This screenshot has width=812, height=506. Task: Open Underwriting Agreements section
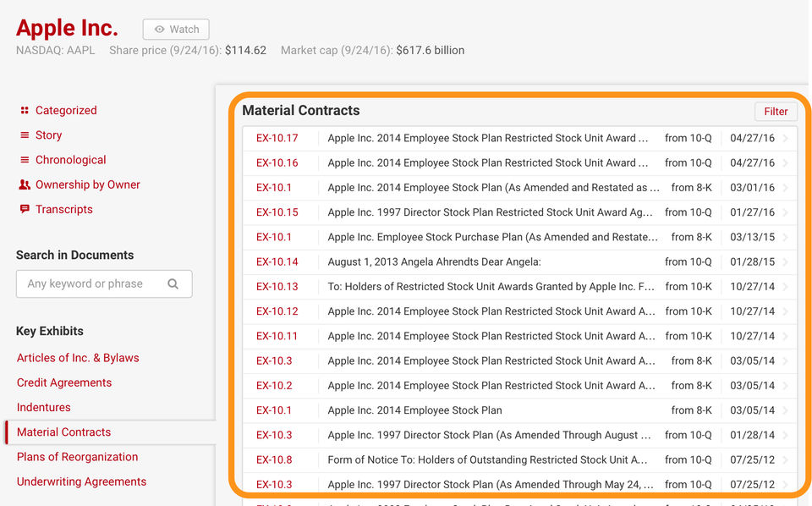(81, 481)
